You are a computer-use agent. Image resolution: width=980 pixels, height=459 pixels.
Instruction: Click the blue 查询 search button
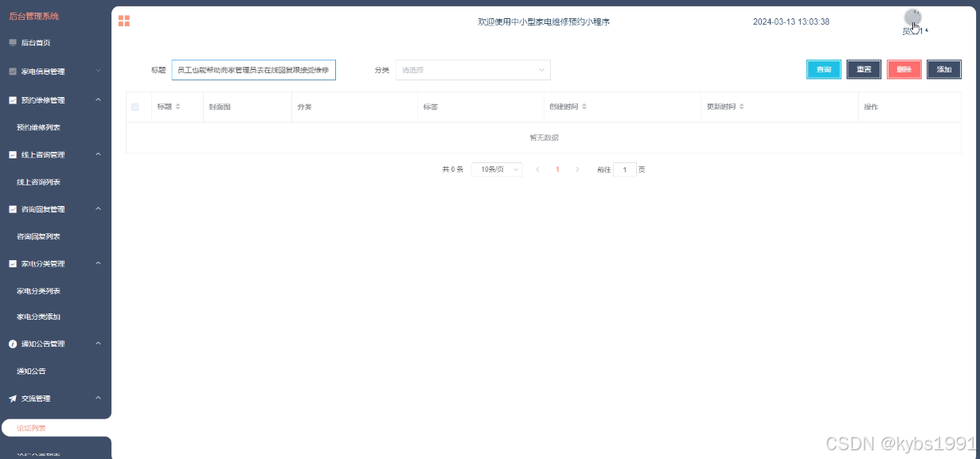(x=824, y=70)
